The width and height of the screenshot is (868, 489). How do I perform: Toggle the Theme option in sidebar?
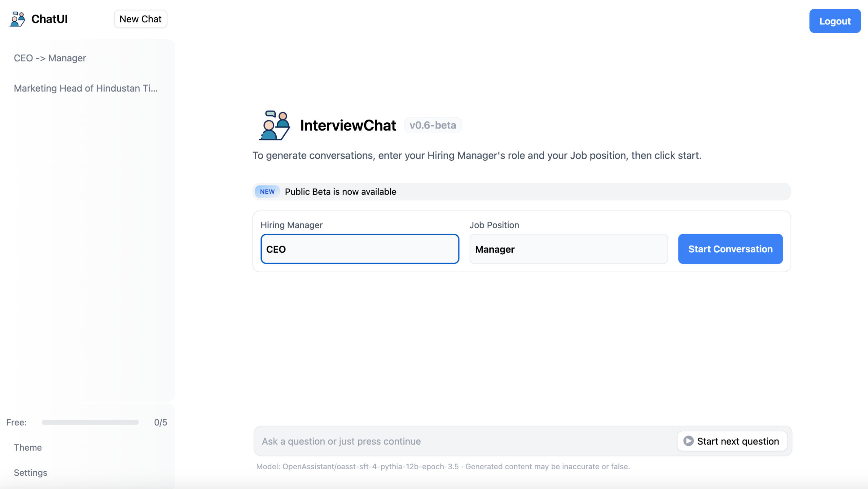click(28, 447)
